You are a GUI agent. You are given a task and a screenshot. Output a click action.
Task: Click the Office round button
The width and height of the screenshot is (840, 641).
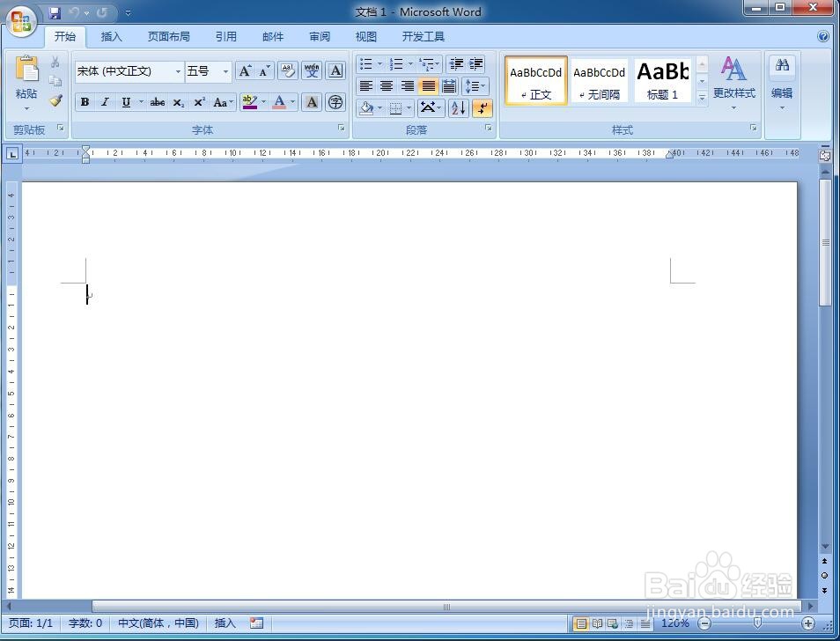click(x=21, y=21)
